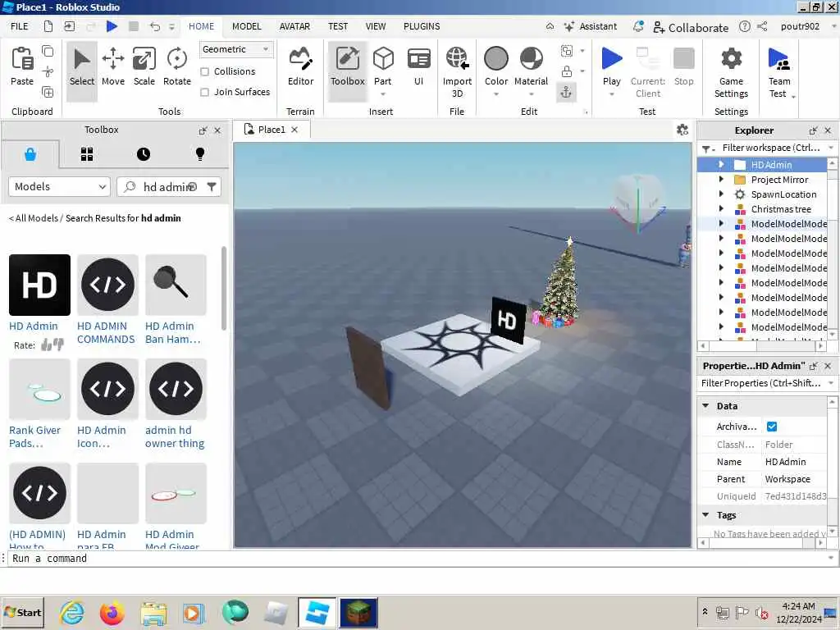840x630 pixels.
Task: Switch to the MODEL ribbon tab
Action: [x=246, y=26]
